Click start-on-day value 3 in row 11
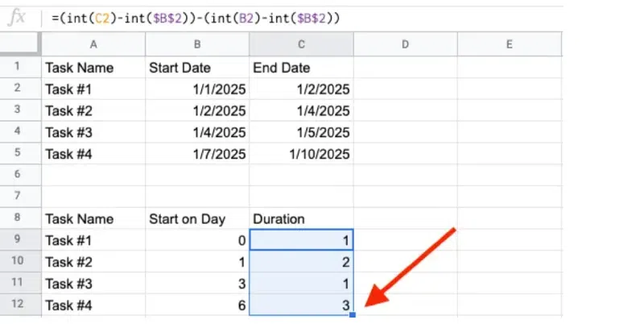This screenshot has height=324, width=644. click(x=197, y=283)
